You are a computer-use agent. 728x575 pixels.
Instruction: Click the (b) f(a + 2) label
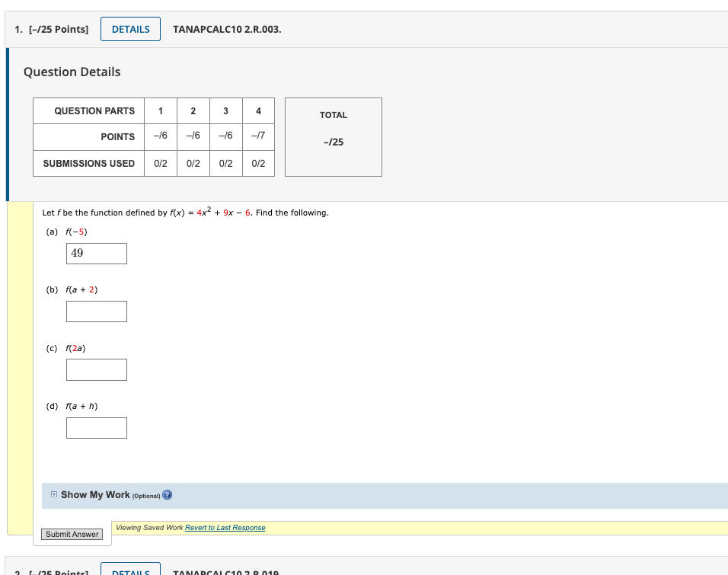tap(72, 290)
